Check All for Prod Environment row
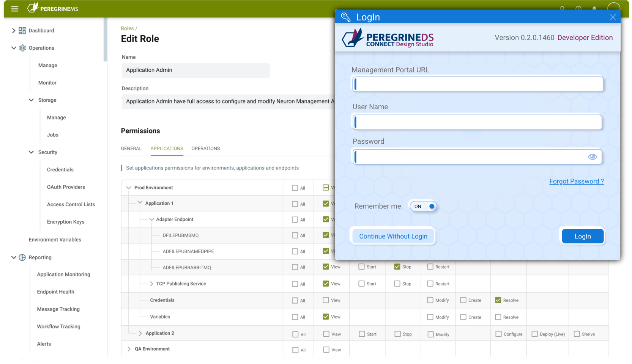This screenshot has height=364, width=632. click(x=295, y=188)
